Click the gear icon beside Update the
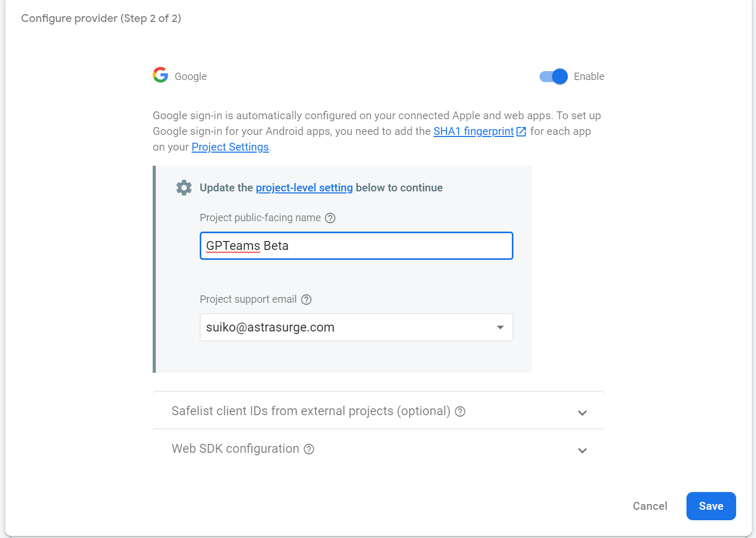This screenshot has width=756, height=538. [x=184, y=188]
